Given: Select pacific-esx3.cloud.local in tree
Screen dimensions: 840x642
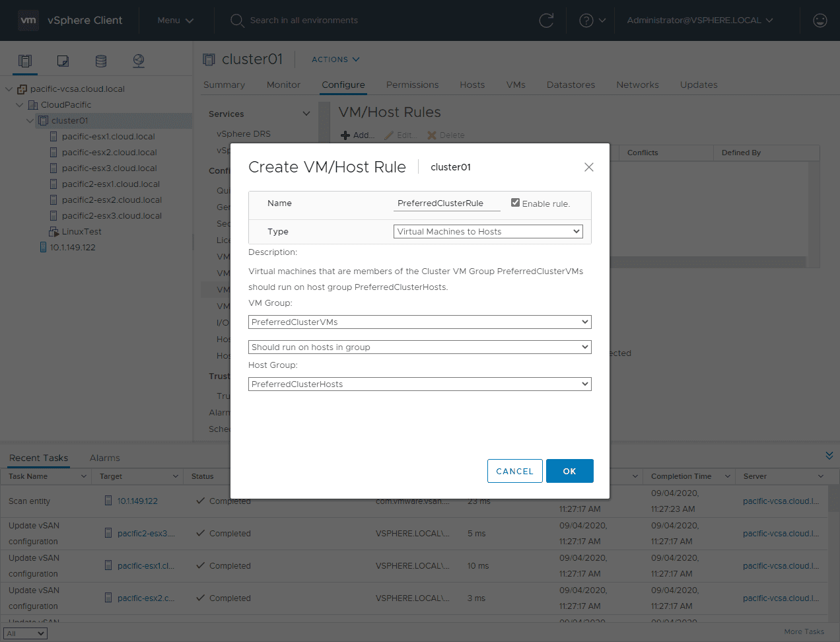Looking at the screenshot, I should click(110, 168).
